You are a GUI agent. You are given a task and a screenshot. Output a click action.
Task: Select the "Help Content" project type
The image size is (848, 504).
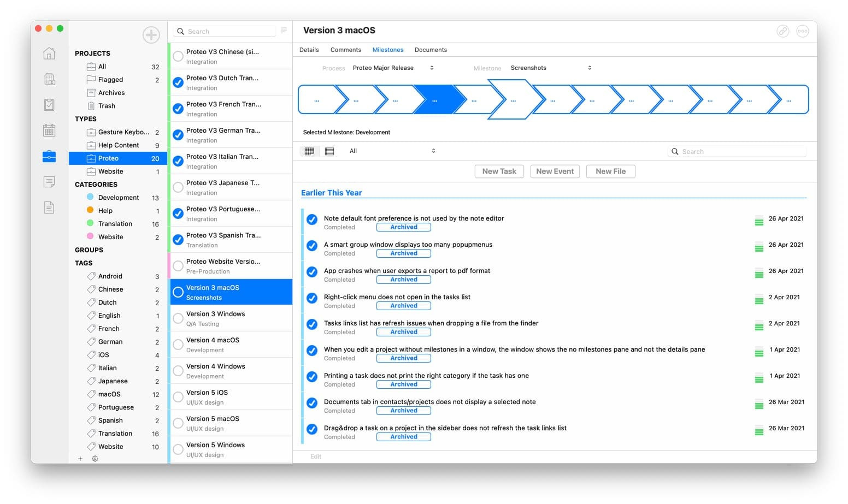tap(118, 145)
